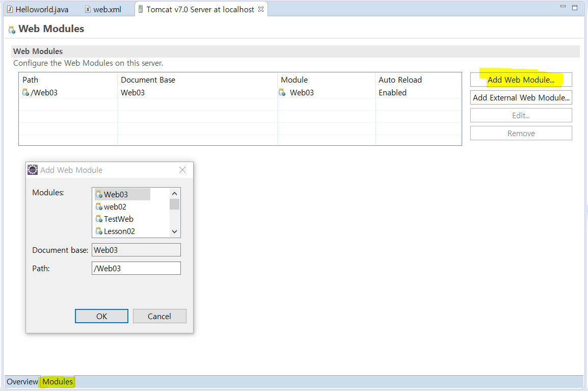Click the Web03 module icon in list
588x391 pixels.
pyautogui.click(x=99, y=194)
